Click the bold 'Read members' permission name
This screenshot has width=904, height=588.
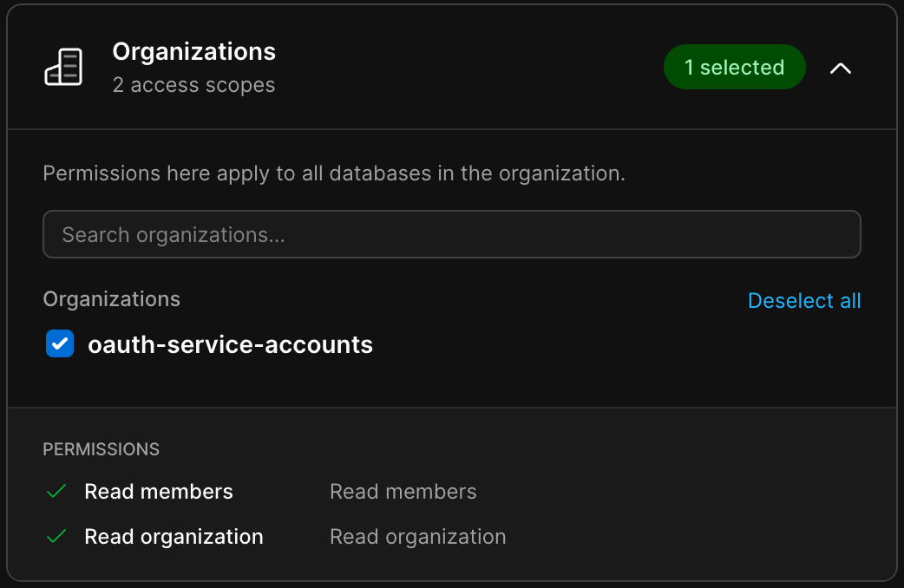click(x=159, y=492)
